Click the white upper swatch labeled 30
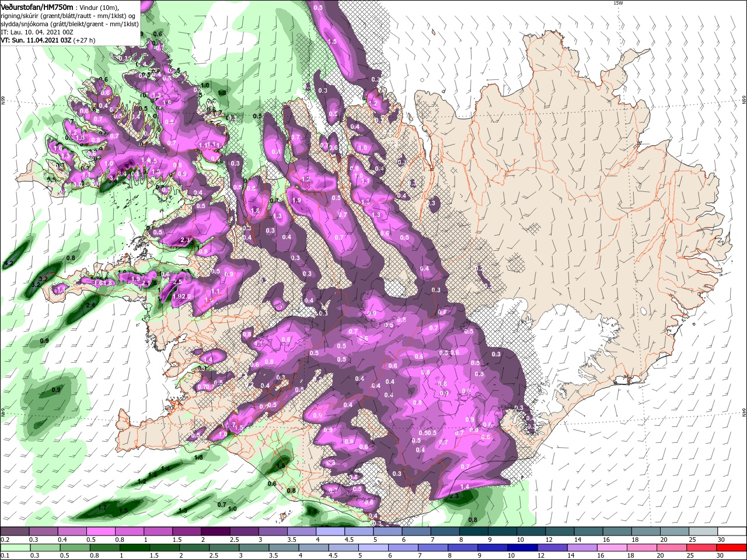Viewport: 747px width, 560px height. pyautogui.click(x=732, y=531)
